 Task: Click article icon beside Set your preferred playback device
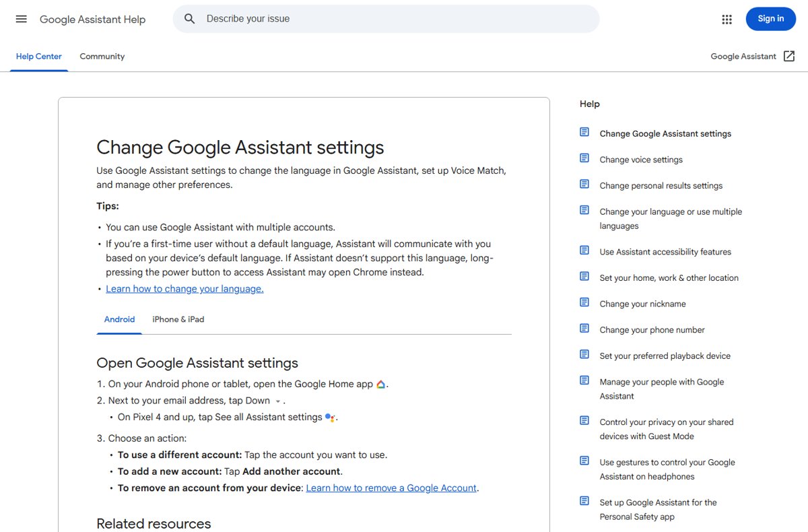584,354
